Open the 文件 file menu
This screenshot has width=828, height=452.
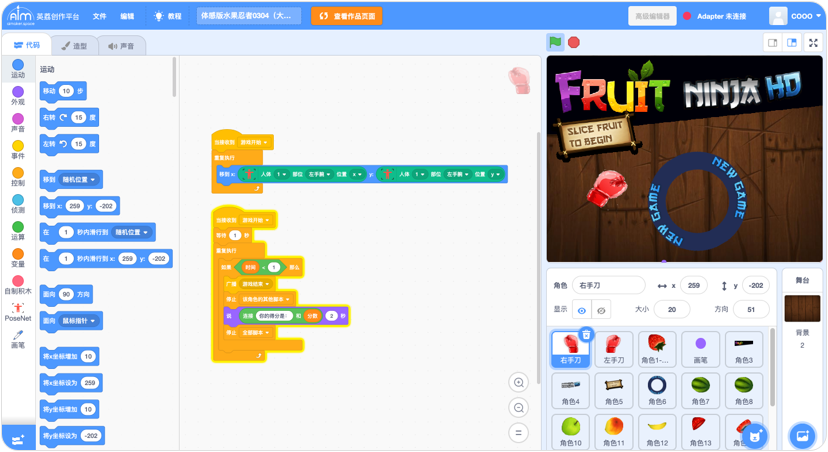(99, 16)
